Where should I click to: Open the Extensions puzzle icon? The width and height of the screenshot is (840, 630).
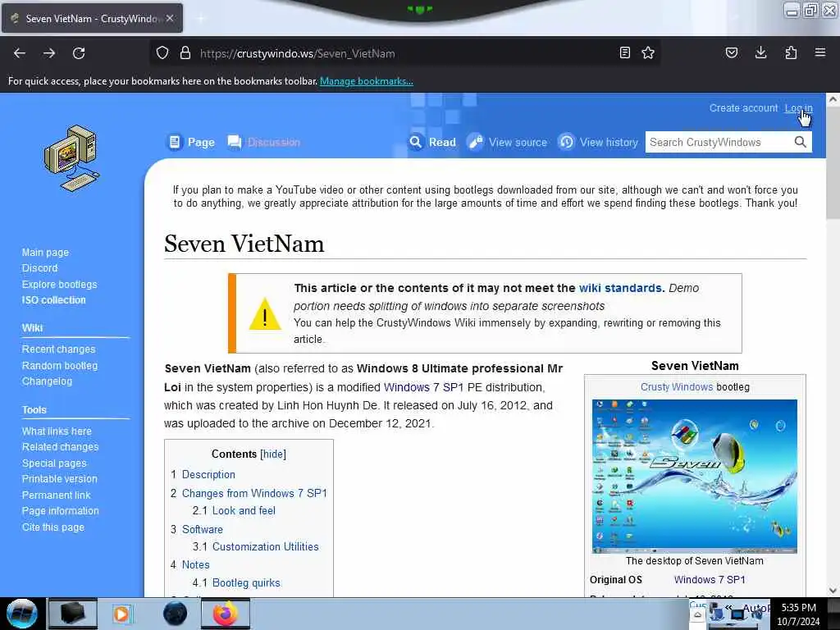point(791,53)
